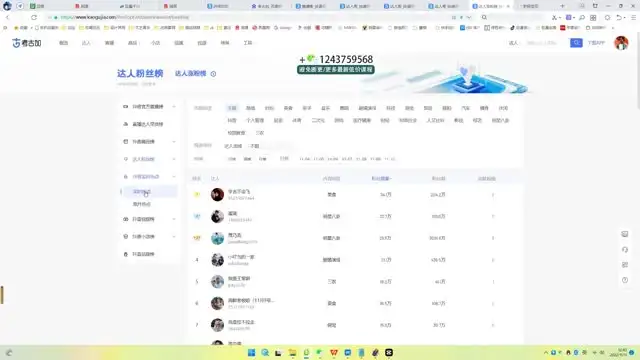Sort by the blue 粉丝增量 column header
This screenshot has width=640, height=360.
click(381, 179)
